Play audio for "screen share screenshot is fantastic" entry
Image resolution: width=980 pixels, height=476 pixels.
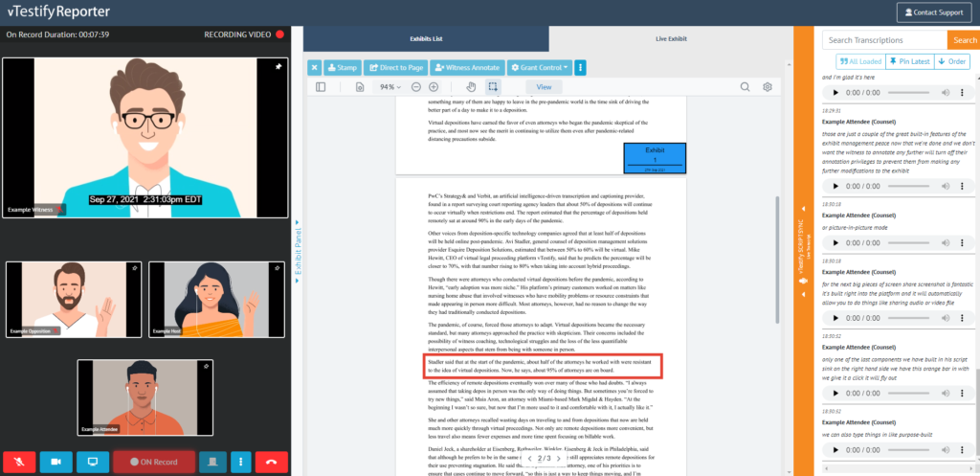(835, 320)
